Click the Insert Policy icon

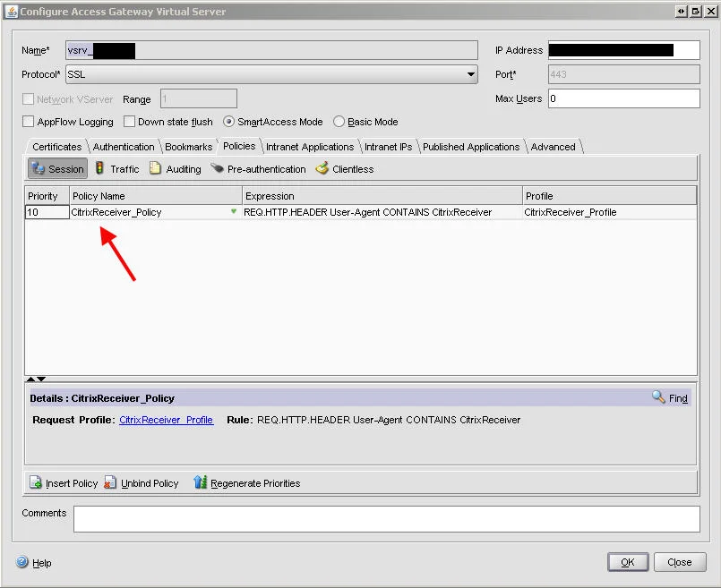(x=36, y=482)
